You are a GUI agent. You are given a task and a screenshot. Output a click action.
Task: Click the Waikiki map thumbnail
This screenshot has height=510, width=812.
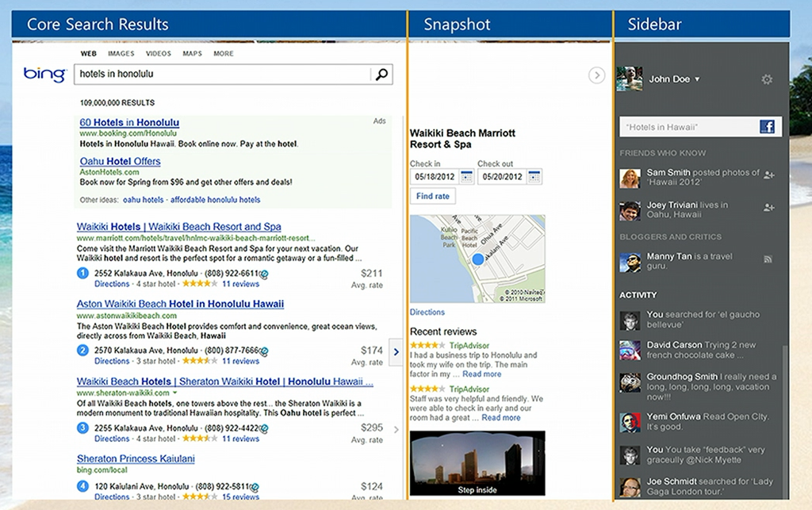(x=477, y=259)
